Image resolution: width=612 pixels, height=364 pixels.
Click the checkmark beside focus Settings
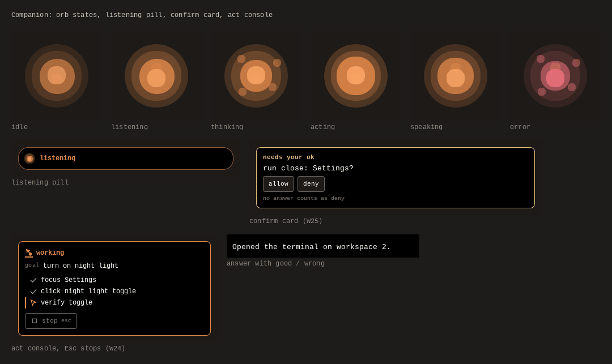(x=33, y=280)
